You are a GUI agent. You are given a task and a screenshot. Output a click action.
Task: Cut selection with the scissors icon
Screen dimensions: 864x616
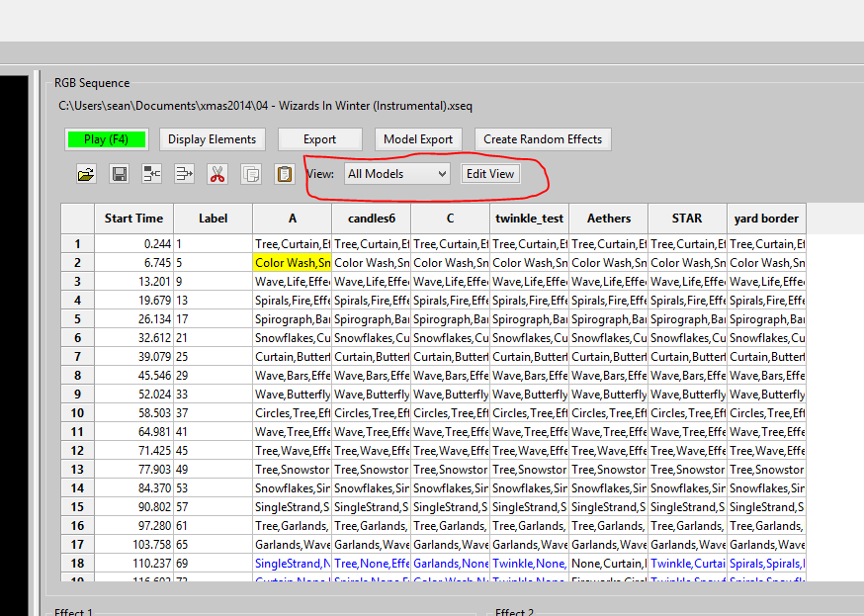pos(217,174)
